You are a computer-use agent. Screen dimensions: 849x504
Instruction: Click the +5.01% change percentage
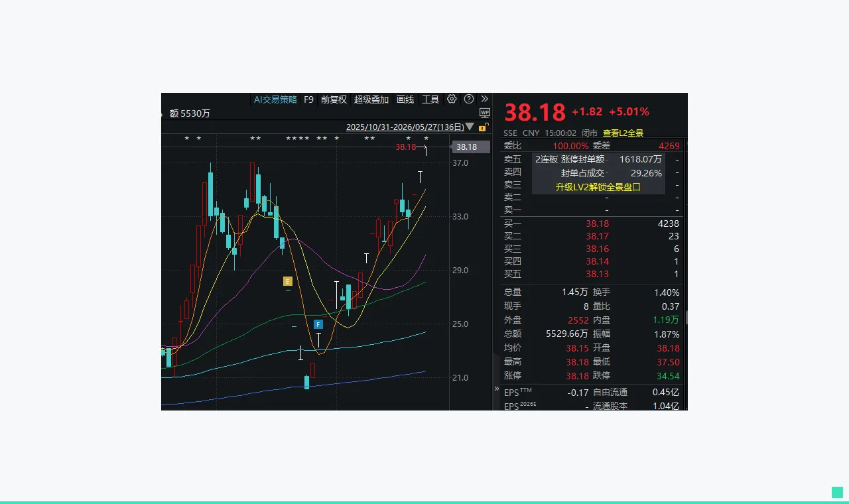629,111
